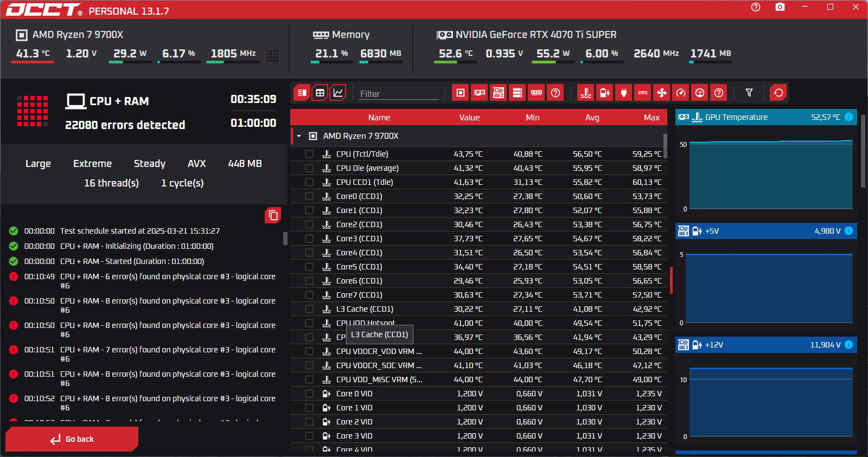The height and width of the screenshot is (457, 868).
Task: Click the '16 thread(s)' setting label
Action: coord(111,183)
